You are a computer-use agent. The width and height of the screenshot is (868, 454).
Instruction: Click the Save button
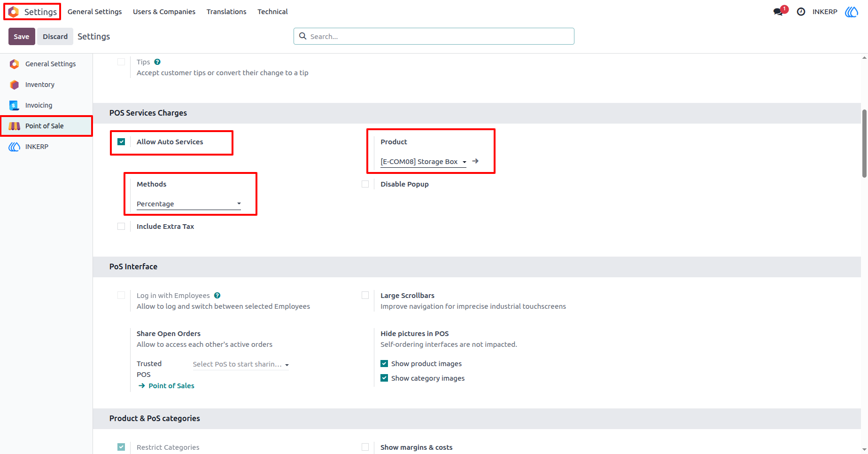point(22,37)
